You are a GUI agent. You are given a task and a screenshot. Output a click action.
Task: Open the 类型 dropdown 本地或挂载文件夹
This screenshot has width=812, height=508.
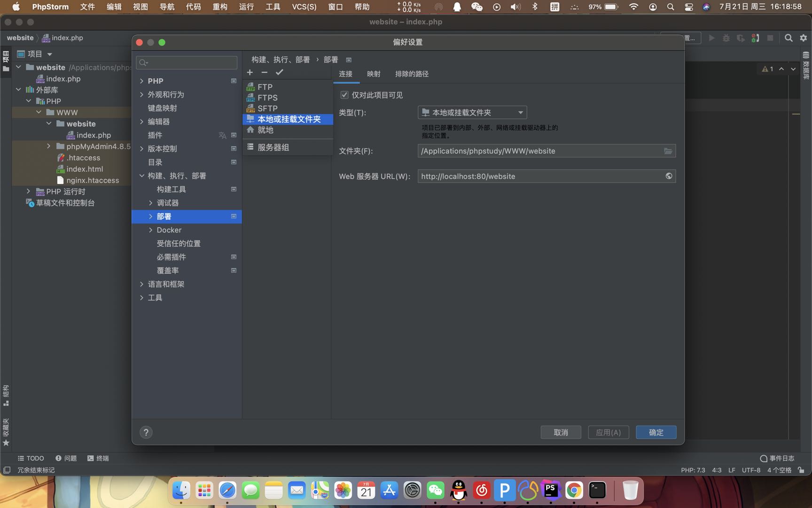point(472,112)
